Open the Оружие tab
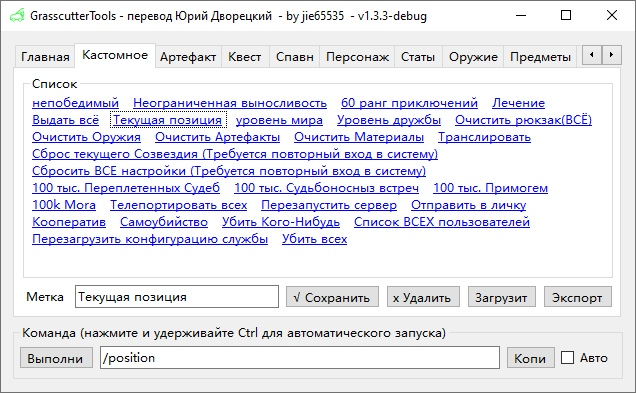The image size is (636, 393). coord(473,57)
